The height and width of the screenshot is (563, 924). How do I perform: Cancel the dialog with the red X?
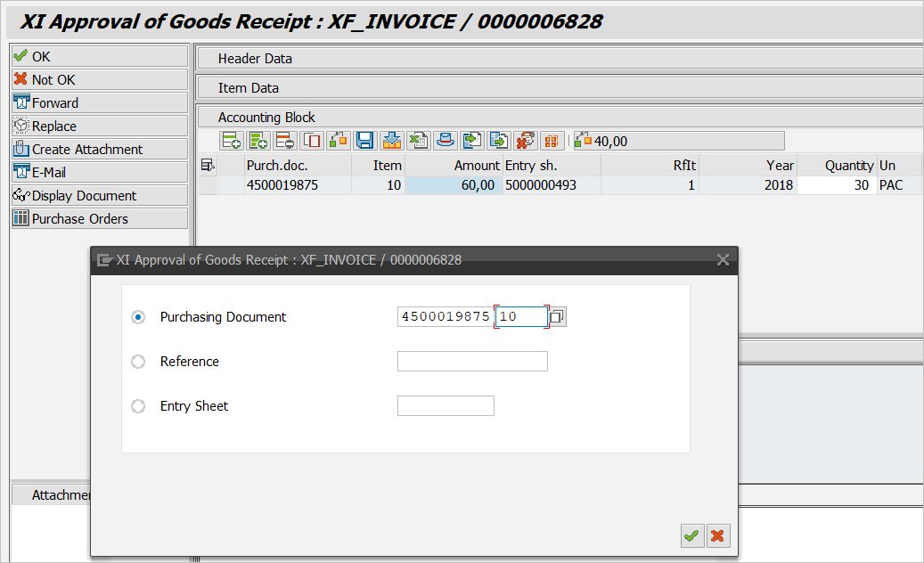point(717,535)
